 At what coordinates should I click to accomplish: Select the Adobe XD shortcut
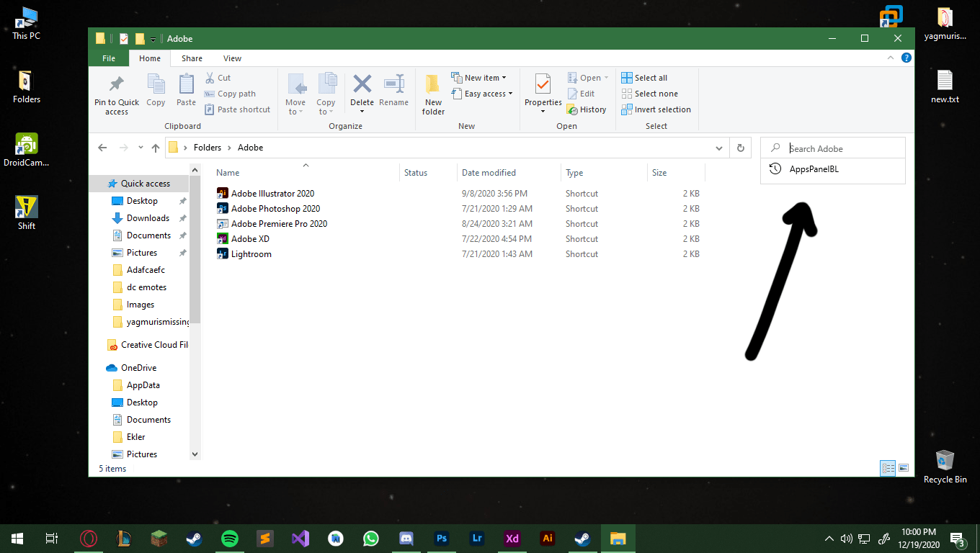point(243,239)
